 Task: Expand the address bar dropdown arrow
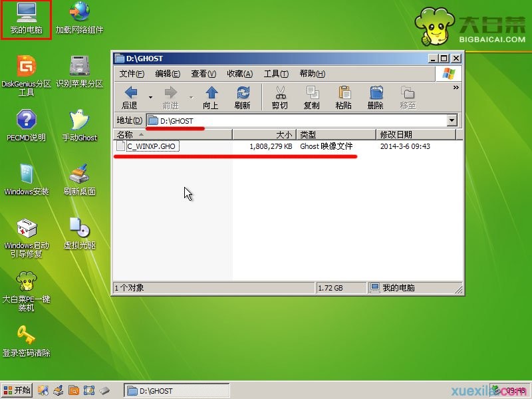click(452, 120)
